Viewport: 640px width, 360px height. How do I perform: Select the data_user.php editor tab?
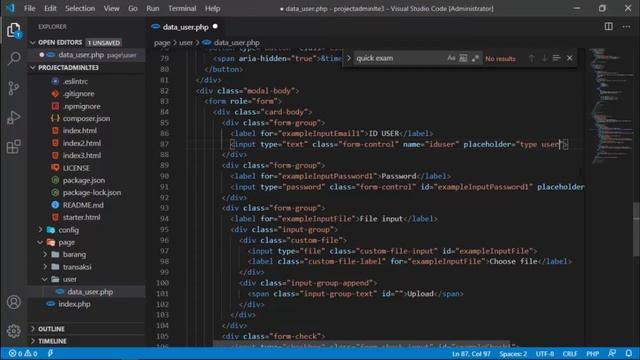pyautogui.click(x=185, y=27)
